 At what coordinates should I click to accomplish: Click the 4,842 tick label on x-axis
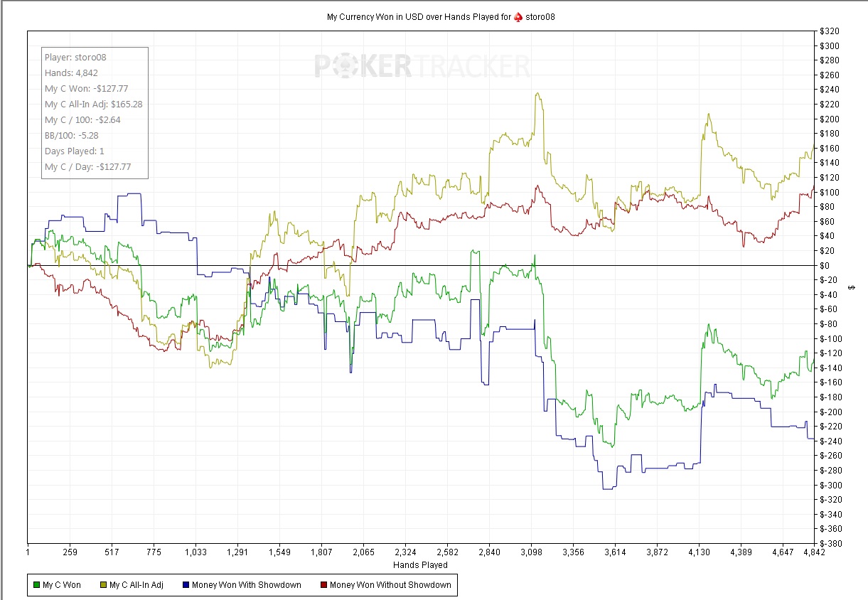(813, 552)
